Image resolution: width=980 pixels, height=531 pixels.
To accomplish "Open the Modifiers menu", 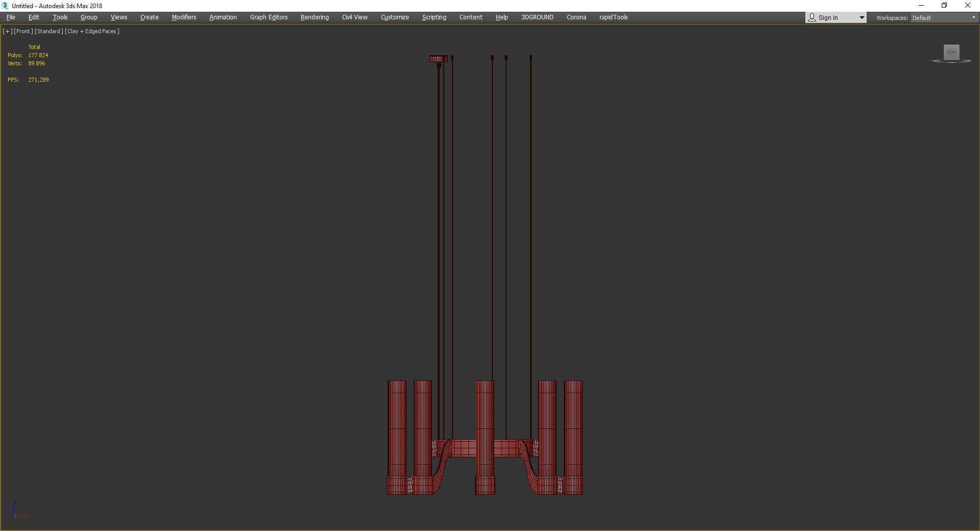I will tap(184, 17).
